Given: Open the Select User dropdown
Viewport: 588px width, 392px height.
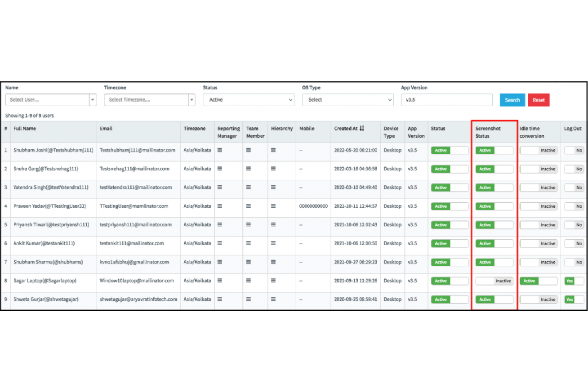Looking at the screenshot, I should 51,100.
